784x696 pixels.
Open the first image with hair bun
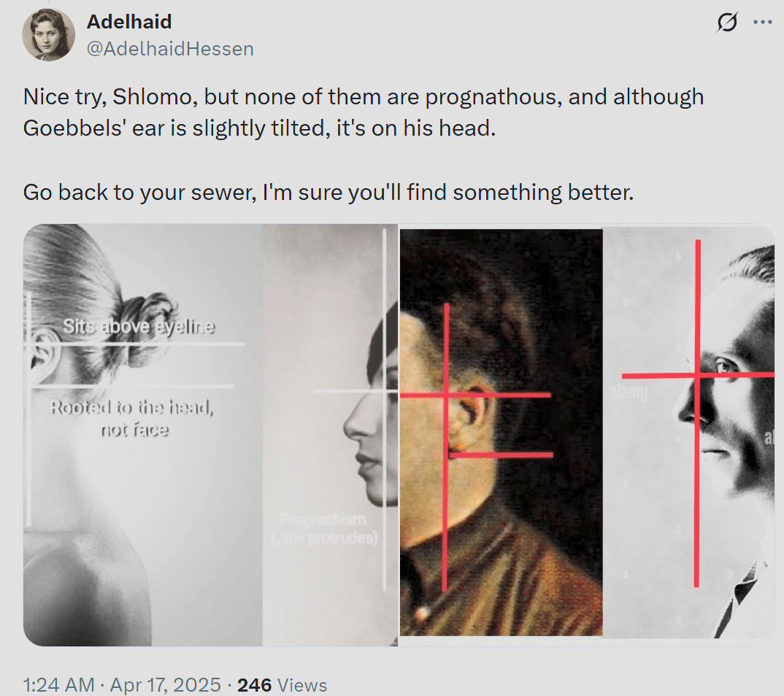[x=143, y=435]
